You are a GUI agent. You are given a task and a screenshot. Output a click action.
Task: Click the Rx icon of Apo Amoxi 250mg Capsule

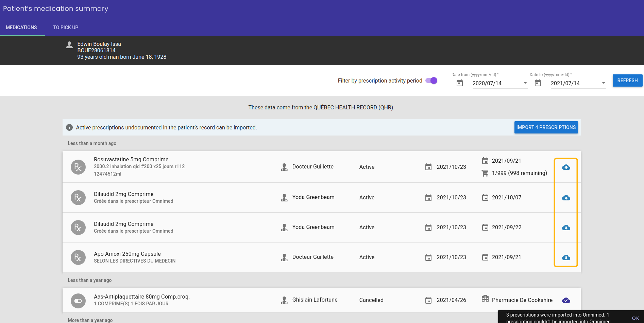pyautogui.click(x=78, y=257)
